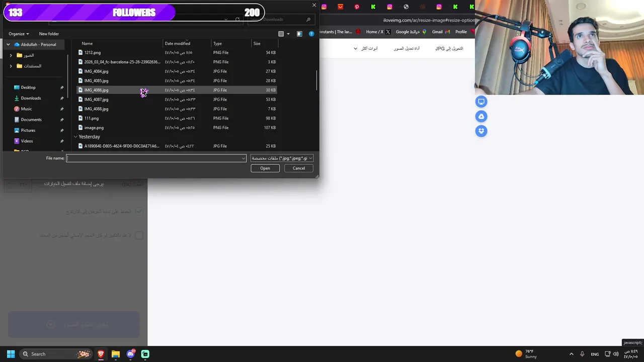Viewport: 644px width, 362px height.
Task: Click the New folder button
Action: click(x=49, y=34)
